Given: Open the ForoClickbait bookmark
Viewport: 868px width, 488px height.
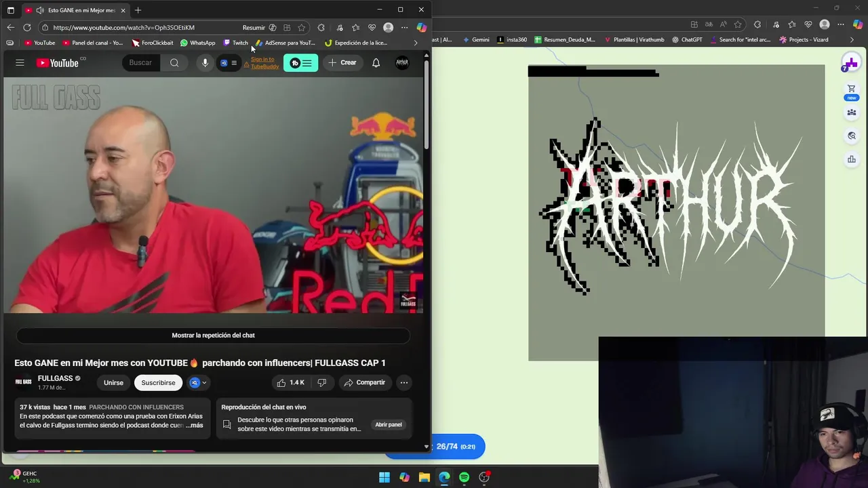Looking at the screenshot, I should [153, 43].
